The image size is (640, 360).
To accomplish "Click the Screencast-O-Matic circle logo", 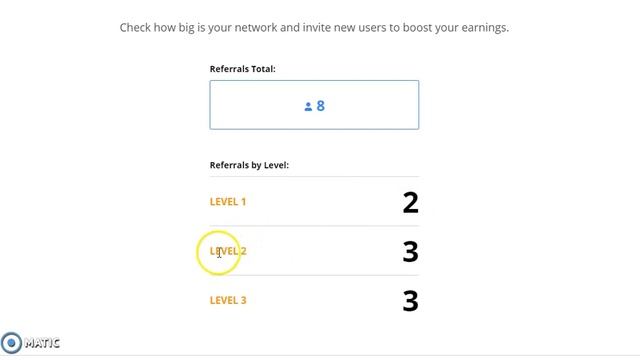I will click(11, 343).
